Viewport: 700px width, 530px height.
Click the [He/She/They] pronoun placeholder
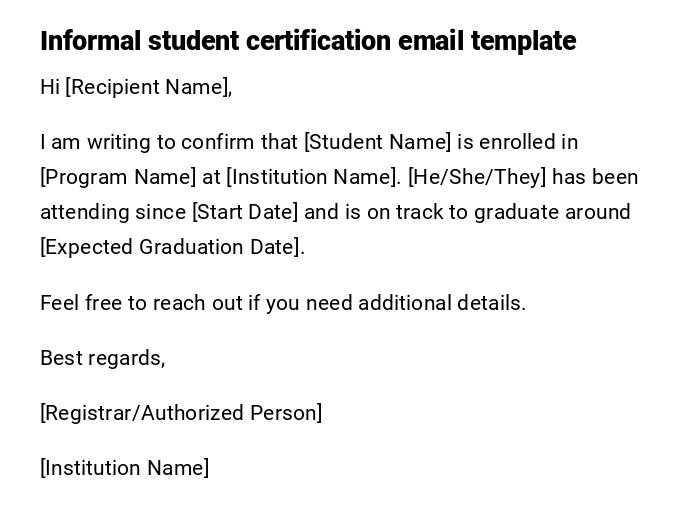477,177
